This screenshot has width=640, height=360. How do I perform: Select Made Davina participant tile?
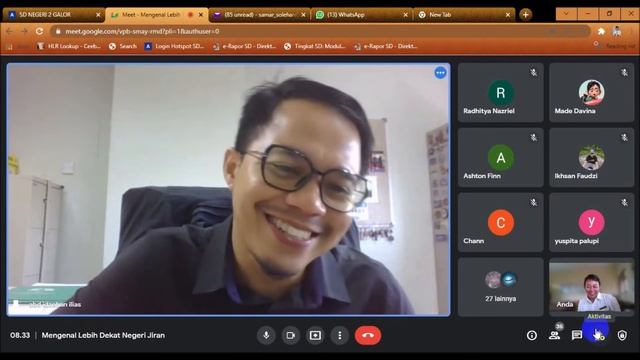(591, 92)
